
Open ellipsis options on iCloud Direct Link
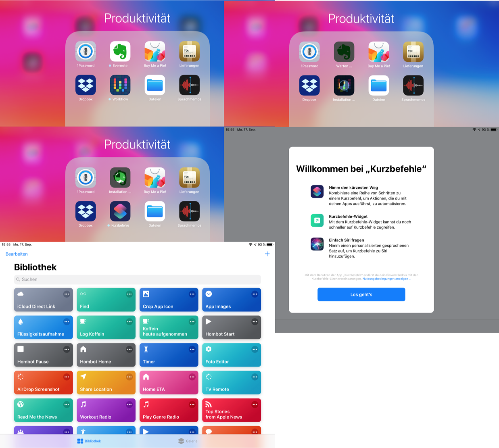(67, 294)
